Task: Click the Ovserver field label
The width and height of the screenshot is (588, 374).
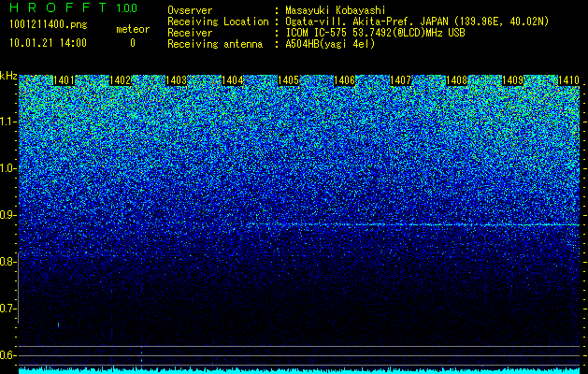Action: (190, 10)
